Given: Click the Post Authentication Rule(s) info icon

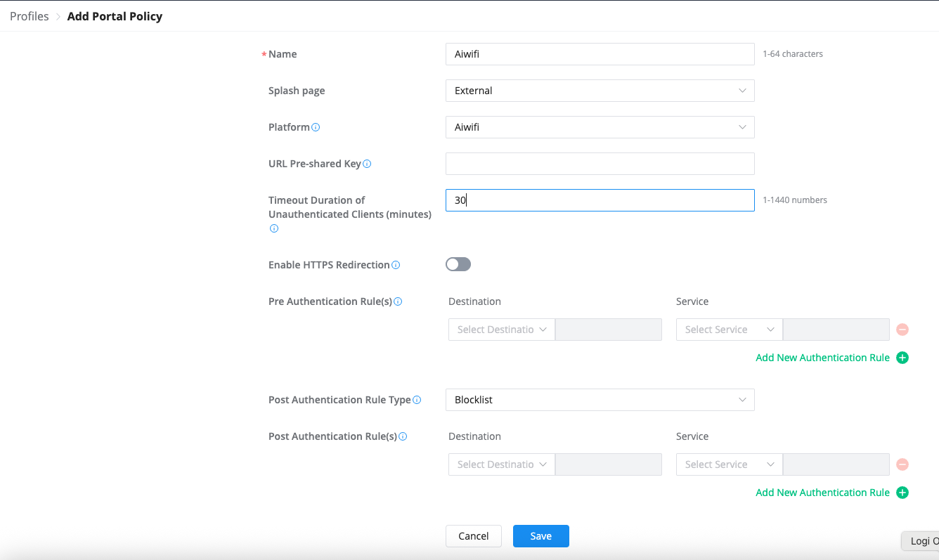Looking at the screenshot, I should tap(403, 436).
